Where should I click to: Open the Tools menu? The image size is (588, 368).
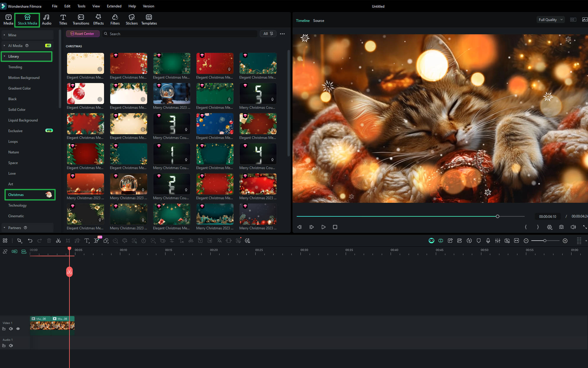coord(81,6)
